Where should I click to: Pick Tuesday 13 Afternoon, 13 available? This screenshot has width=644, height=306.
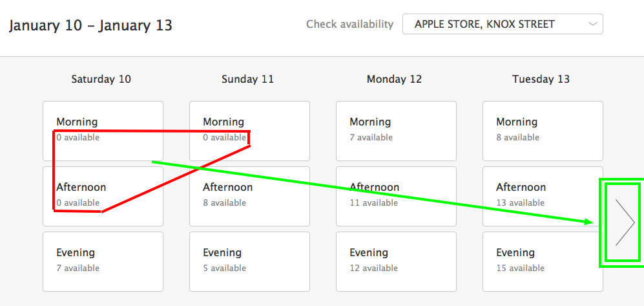click(543, 196)
